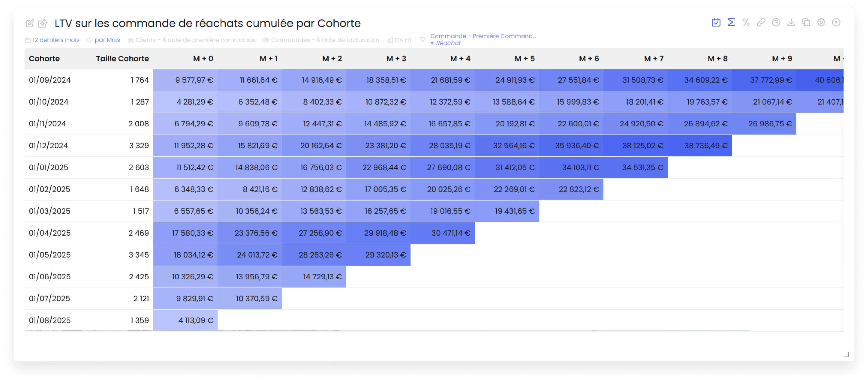
Task: Select cohort row '01/08/2025'
Action: [50, 320]
